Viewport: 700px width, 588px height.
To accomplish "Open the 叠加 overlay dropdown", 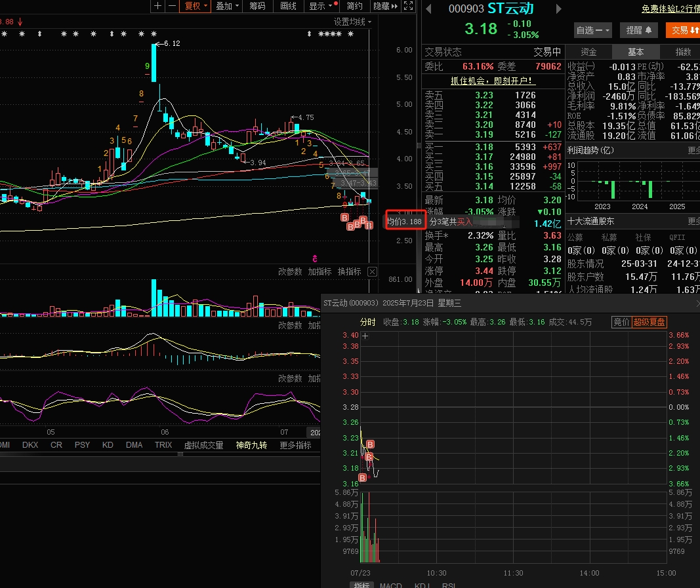I will tap(227, 6).
